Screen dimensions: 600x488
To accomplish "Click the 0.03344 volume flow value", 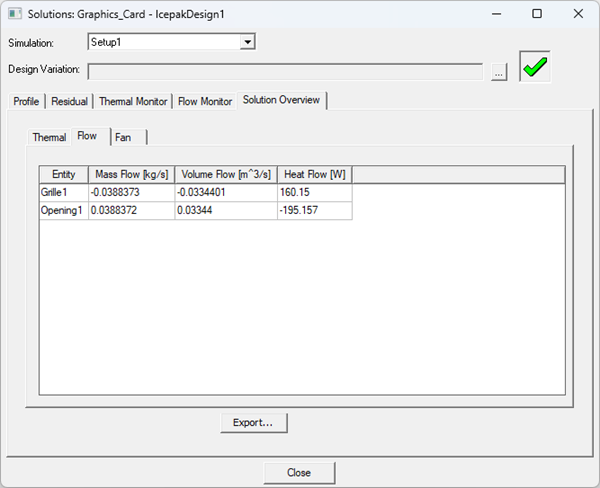I will pos(226,210).
